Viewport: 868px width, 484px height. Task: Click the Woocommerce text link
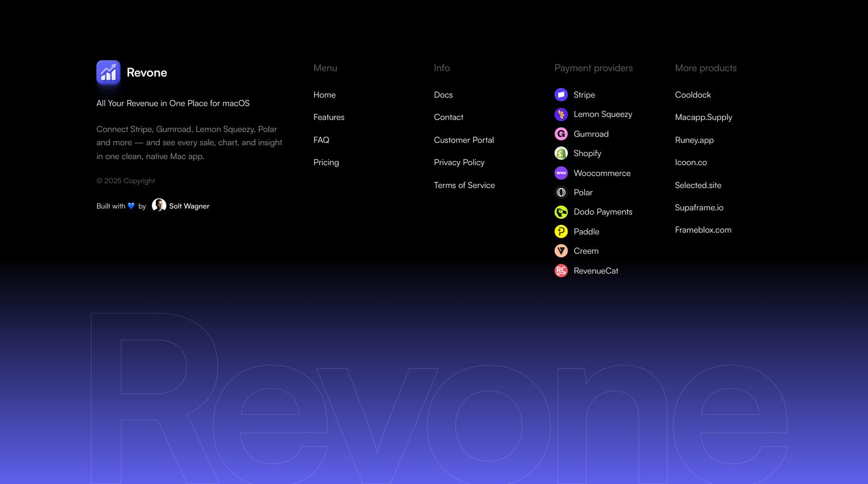click(x=602, y=173)
